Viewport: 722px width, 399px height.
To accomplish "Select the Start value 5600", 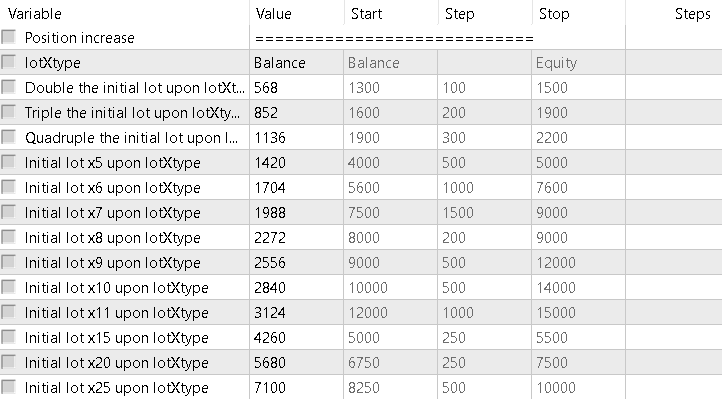I will click(390, 187).
